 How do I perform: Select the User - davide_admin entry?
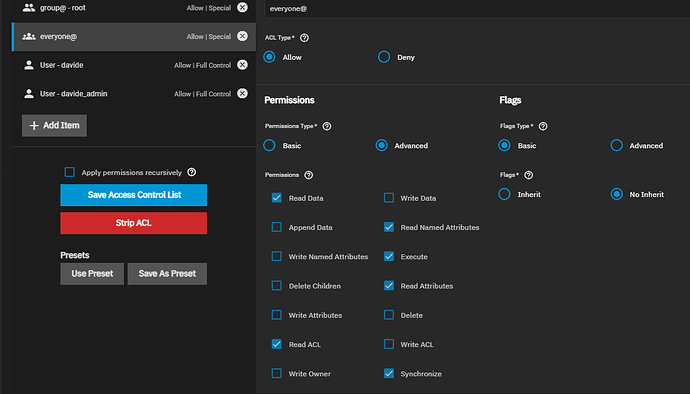tap(134, 94)
